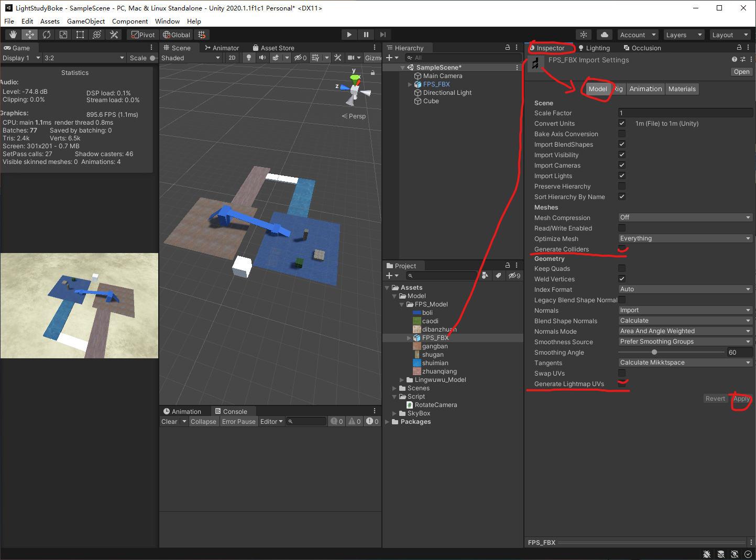Clear the Console log
This screenshot has width=756, height=560.
pos(169,422)
